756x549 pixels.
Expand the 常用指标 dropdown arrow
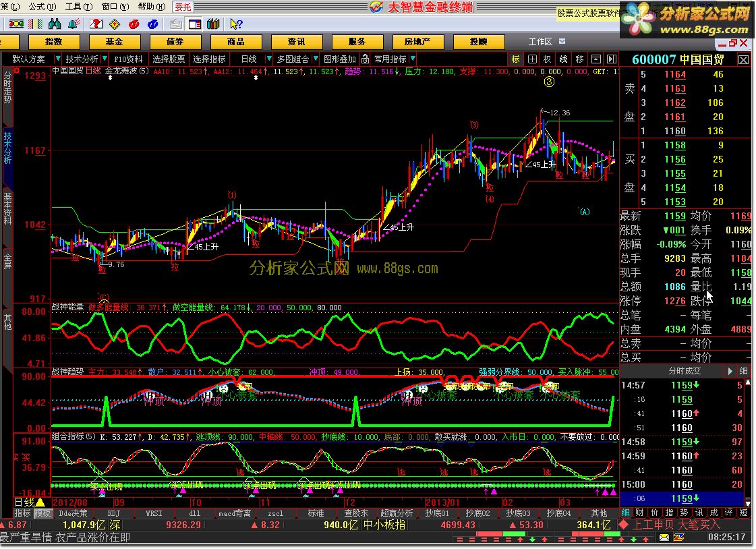pyautogui.click(x=413, y=59)
